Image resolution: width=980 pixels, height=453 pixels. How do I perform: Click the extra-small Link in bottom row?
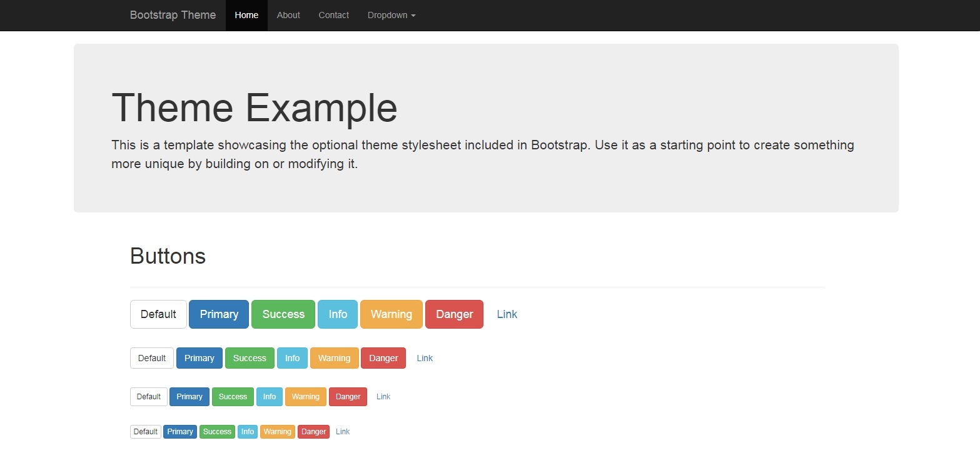(343, 432)
